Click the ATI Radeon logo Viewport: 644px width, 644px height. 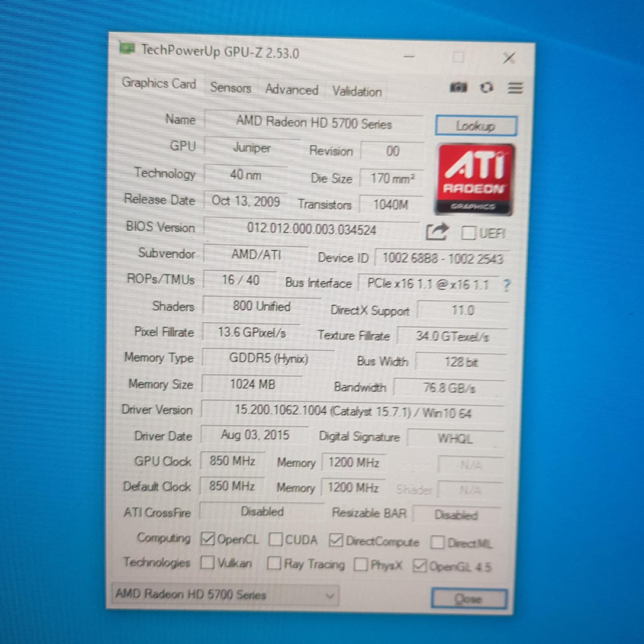(474, 179)
